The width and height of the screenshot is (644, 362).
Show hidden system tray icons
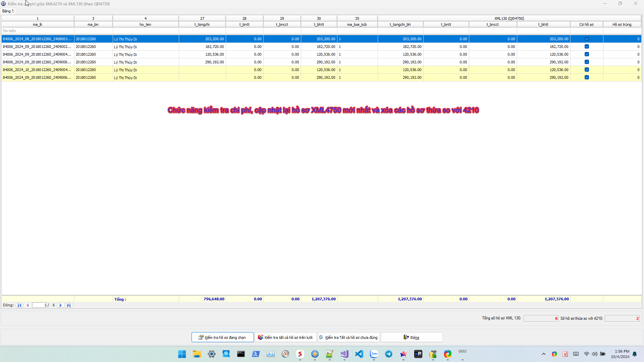click(543, 354)
